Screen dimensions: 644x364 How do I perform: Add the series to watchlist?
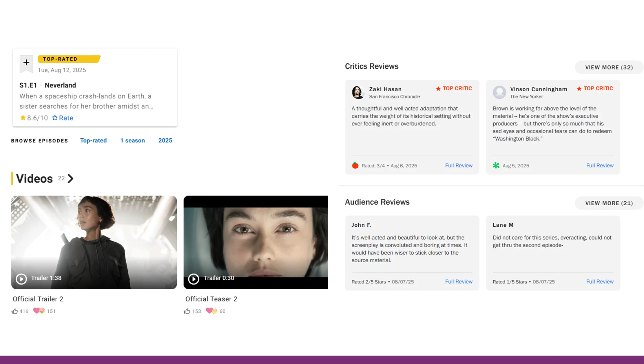tap(26, 62)
